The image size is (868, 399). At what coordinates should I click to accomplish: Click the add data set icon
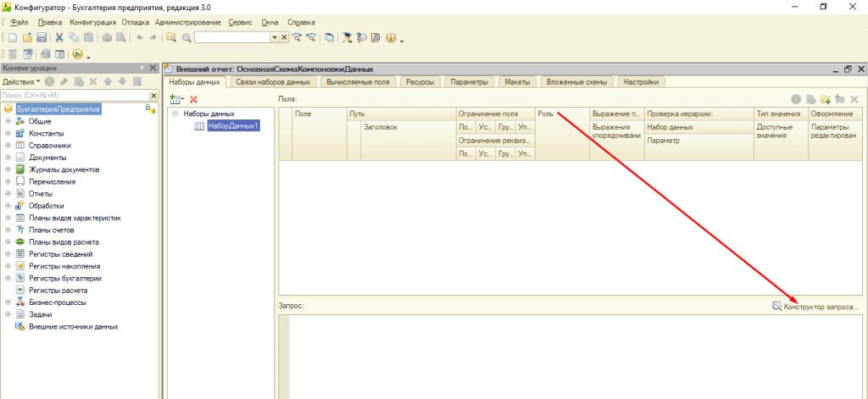(x=175, y=99)
